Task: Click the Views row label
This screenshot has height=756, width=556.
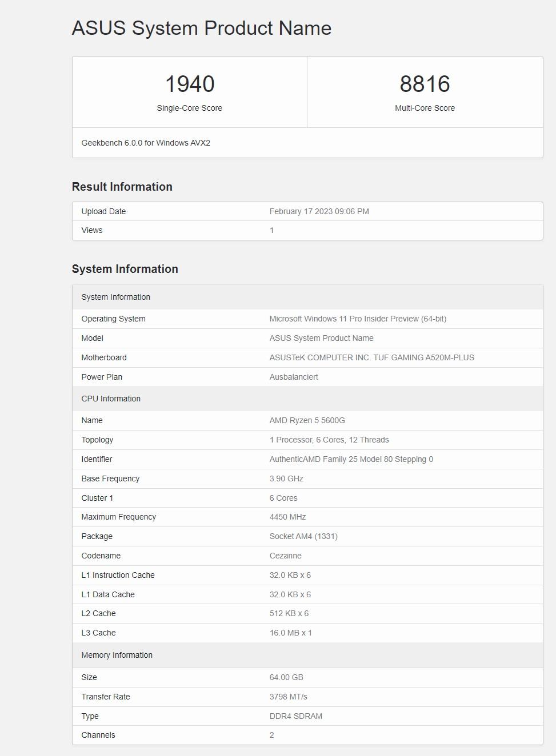Action: coord(92,230)
